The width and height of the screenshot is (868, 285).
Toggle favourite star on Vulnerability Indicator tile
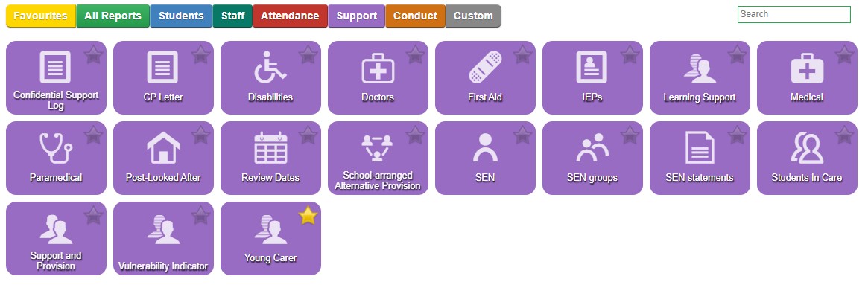point(200,216)
